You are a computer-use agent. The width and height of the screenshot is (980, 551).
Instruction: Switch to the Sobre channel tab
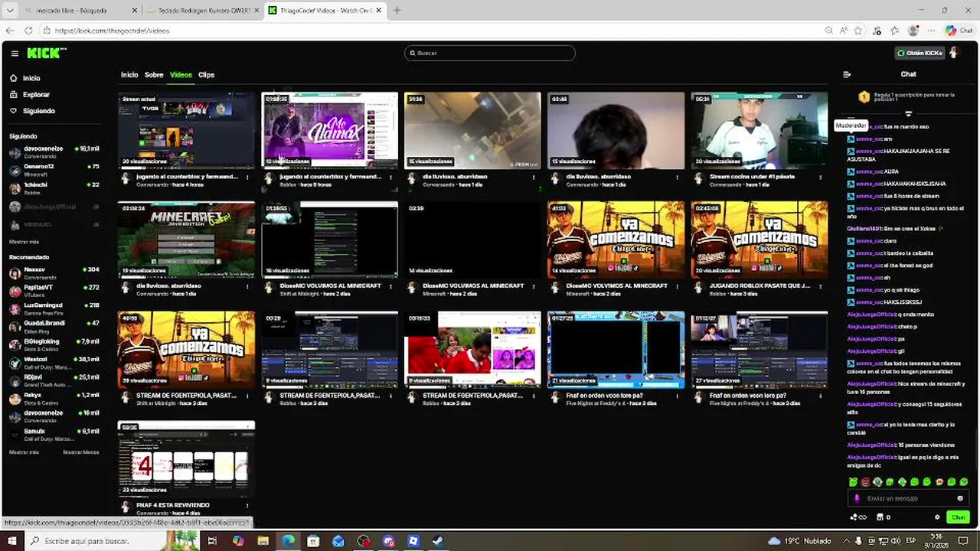tap(154, 75)
